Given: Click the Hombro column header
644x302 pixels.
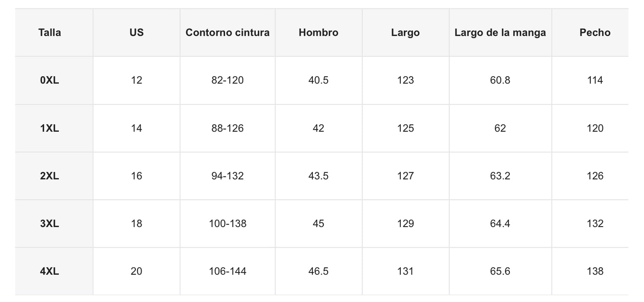Looking at the screenshot, I should 318,33.
